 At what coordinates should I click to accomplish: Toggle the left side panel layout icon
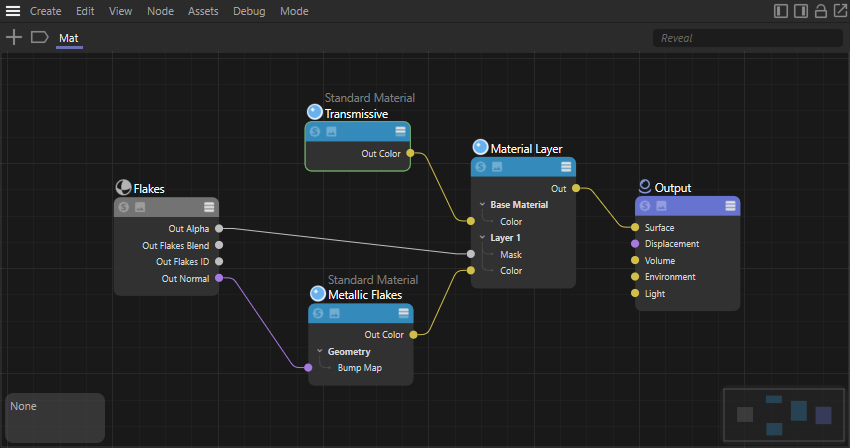pyautogui.click(x=782, y=11)
